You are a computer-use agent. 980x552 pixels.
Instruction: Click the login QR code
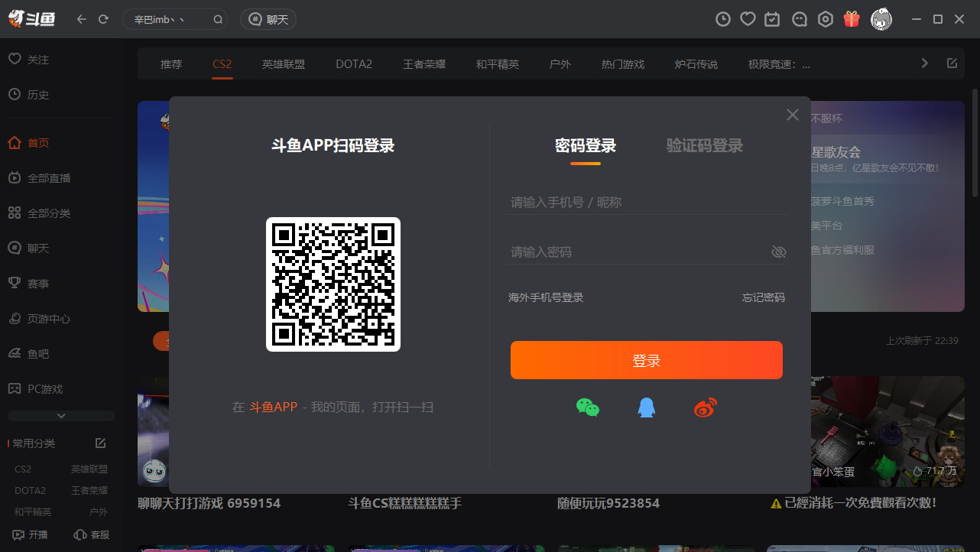click(x=333, y=284)
